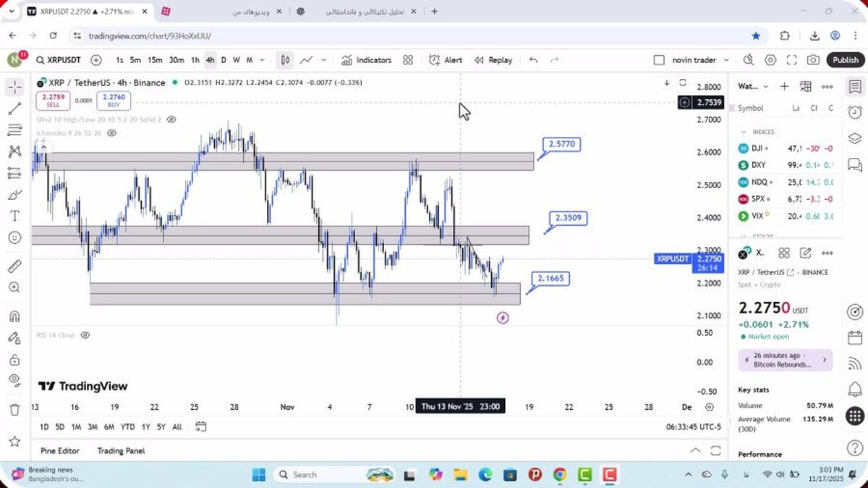Image resolution: width=868 pixels, height=488 pixels.
Task: Select the line chart style icon
Action: (307, 60)
